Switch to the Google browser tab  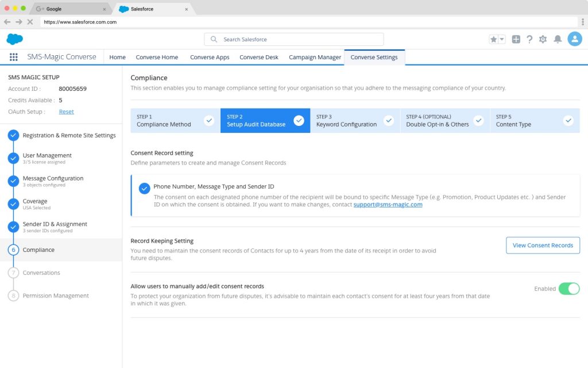(70, 9)
